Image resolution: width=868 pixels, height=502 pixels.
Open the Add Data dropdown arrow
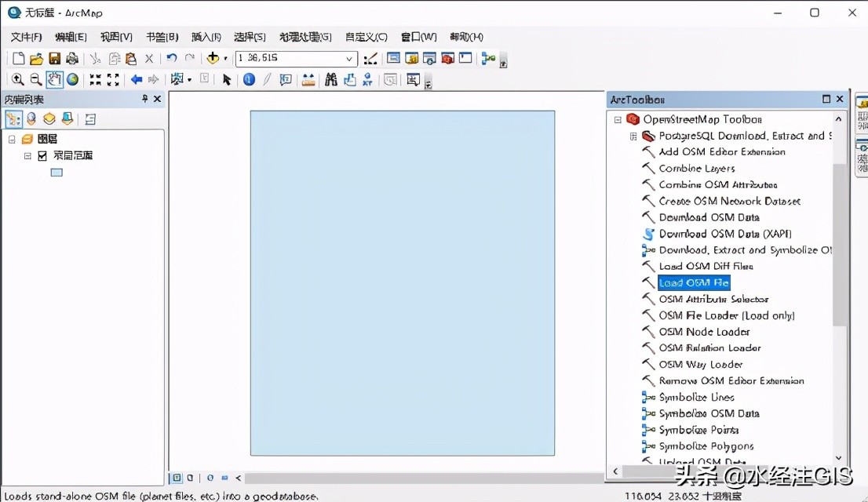225,59
